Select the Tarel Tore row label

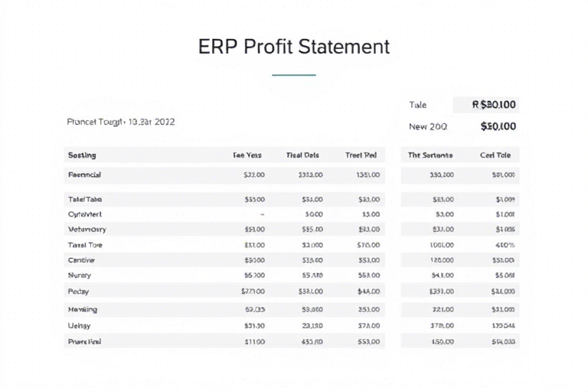click(x=85, y=245)
